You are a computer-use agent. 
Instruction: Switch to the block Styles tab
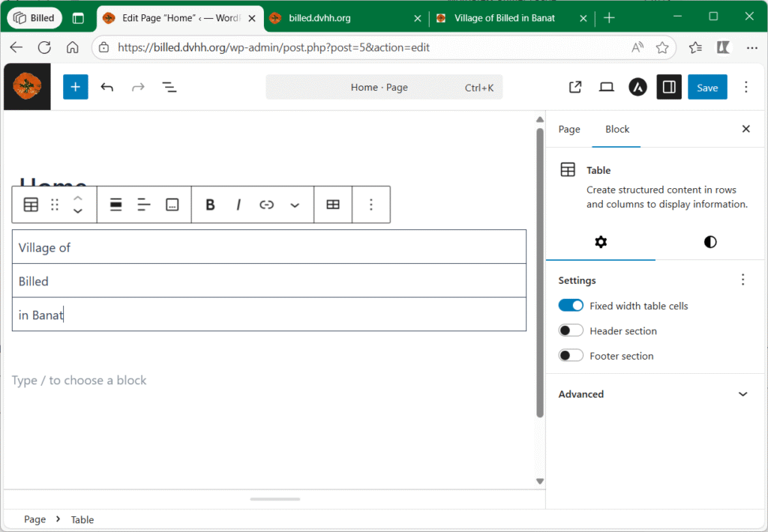point(709,242)
